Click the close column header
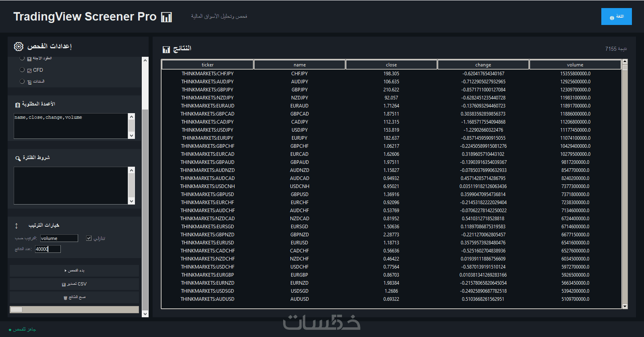The height and width of the screenshot is (337, 644). (x=391, y=65)
